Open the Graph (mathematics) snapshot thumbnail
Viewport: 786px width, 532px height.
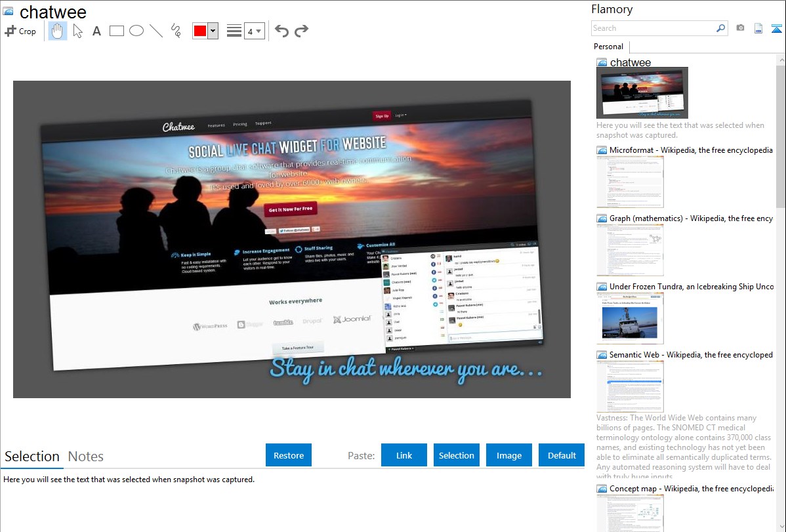[x=630, y=250]
